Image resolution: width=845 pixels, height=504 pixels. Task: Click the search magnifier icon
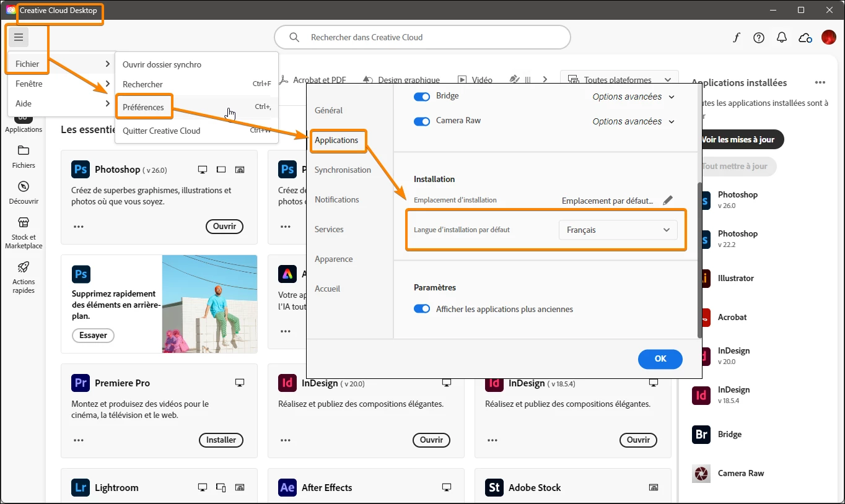[x=295, y=37]
